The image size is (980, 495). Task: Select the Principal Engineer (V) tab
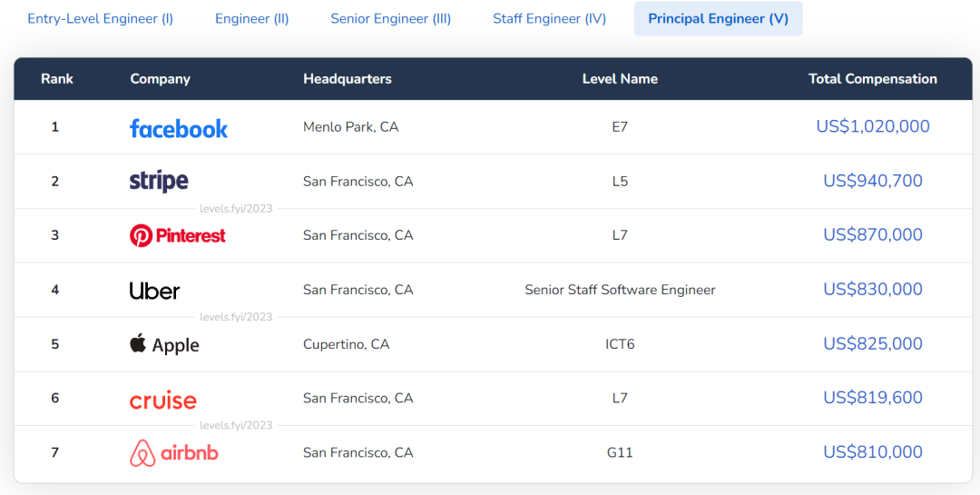pyautogui.click(x=718, y=19)
